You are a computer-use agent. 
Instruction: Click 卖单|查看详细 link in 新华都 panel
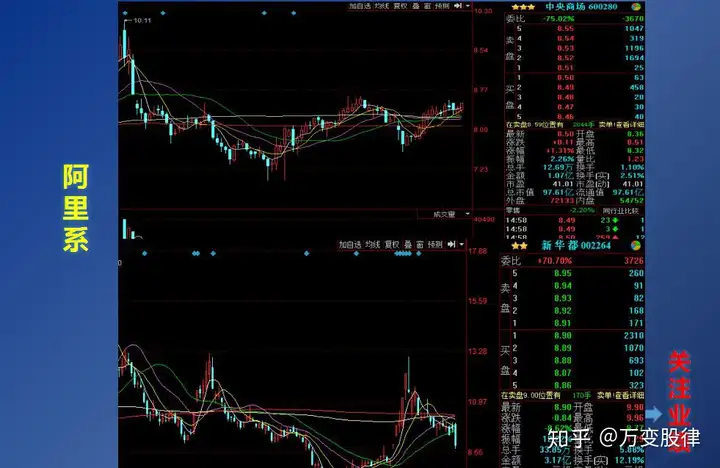620,395
